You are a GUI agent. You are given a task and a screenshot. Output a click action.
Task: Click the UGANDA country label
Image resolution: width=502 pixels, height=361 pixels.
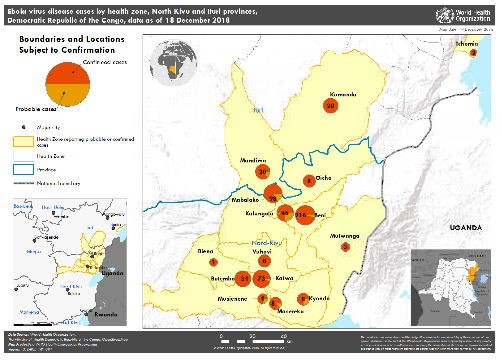pos(466,228)
